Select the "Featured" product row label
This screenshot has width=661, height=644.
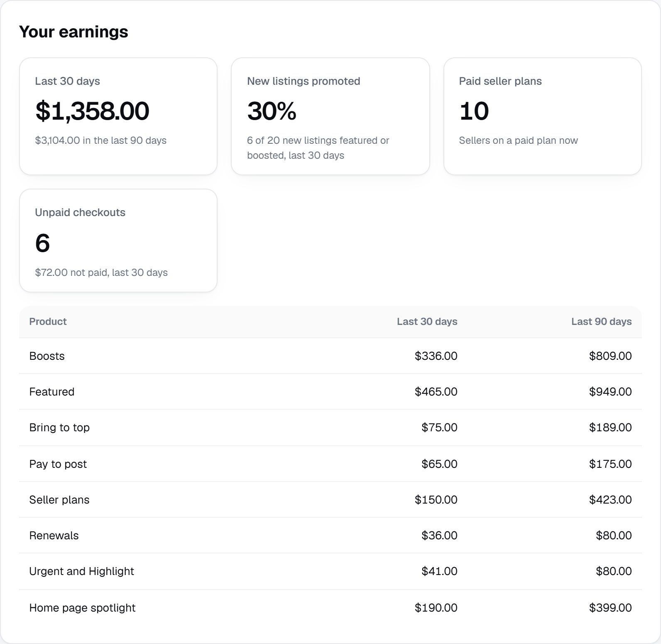(x=52, y=392)
